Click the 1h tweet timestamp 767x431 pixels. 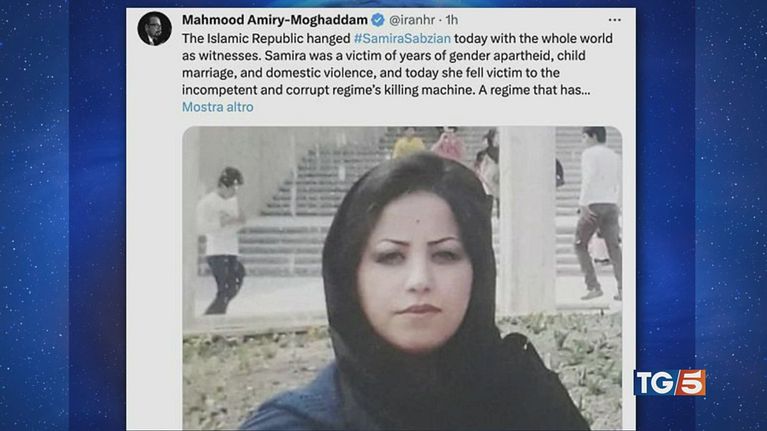pos(451,20)
